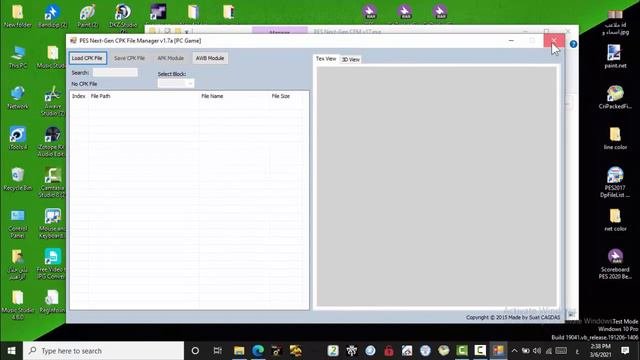Select the paint.net desktop shortcut

pos(615,57)
